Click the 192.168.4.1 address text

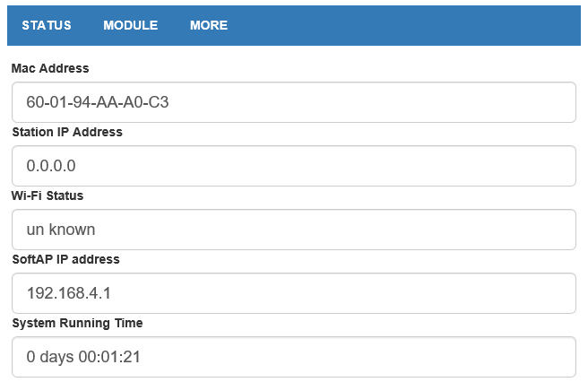pyautogui.click(x=69, y=293)
